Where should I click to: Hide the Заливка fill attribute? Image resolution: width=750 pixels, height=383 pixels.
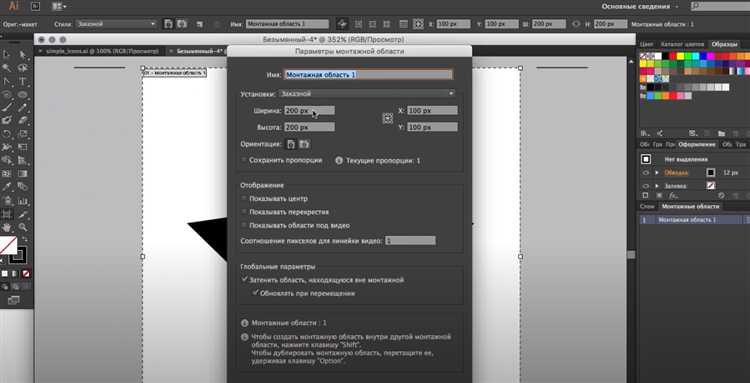pos(645,186)
